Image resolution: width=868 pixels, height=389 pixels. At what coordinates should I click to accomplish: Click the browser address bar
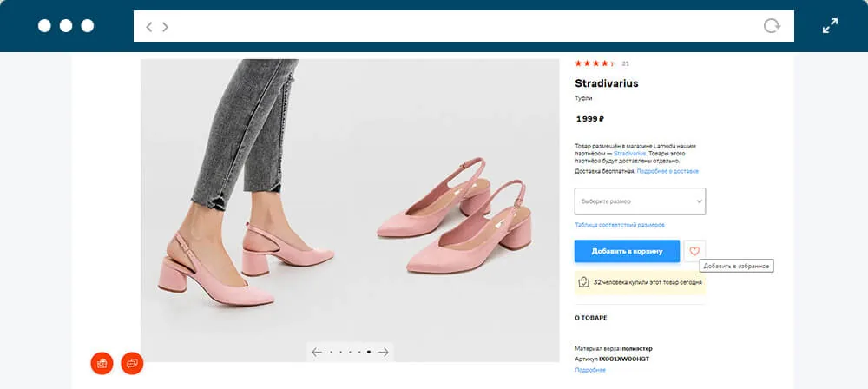pos(464,26)
